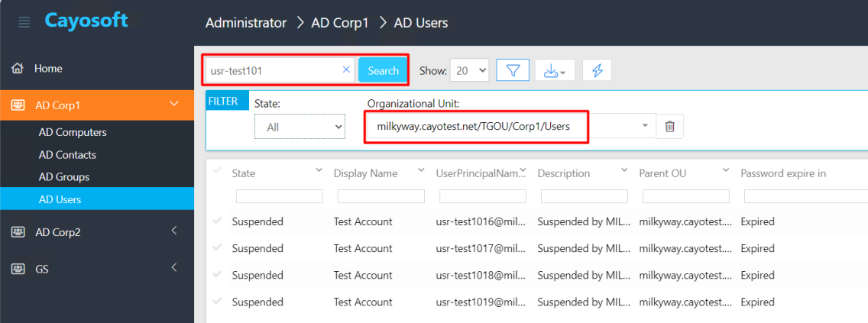Click the GS group icon
Viewport: 868px width, 323px height.
(x=18, y=270)
